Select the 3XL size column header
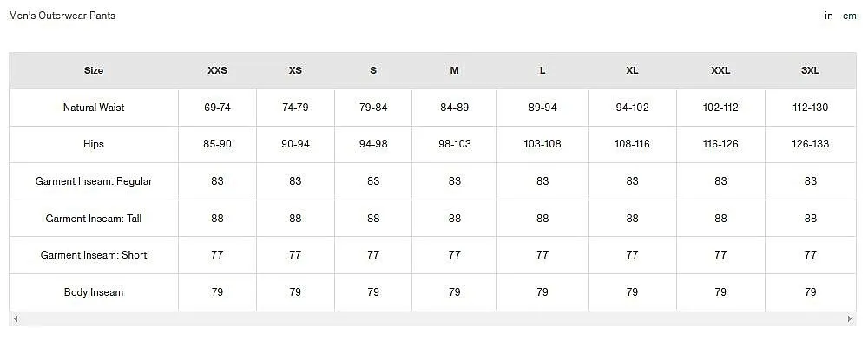This screenshot has width=868, height=347. (x=810, y=70)
